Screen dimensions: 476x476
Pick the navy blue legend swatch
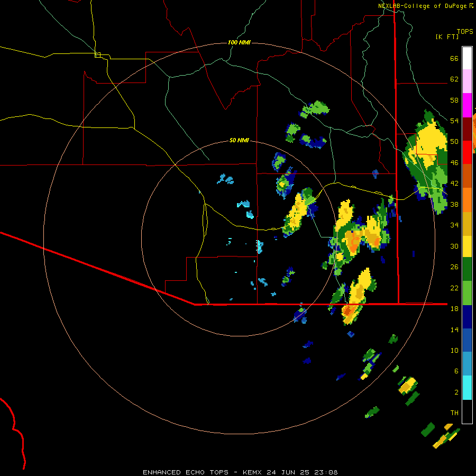click(467, 317)
